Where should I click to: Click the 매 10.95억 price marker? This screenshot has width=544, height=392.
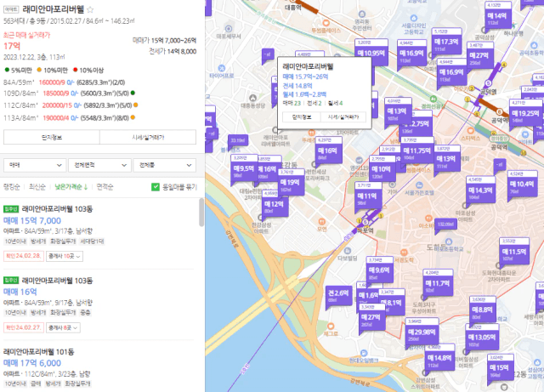(371, 53)
